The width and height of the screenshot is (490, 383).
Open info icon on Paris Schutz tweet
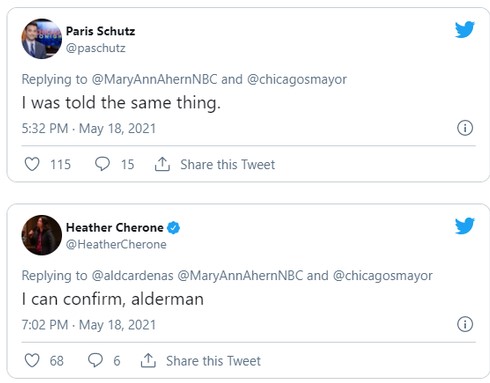pos(465,128)
